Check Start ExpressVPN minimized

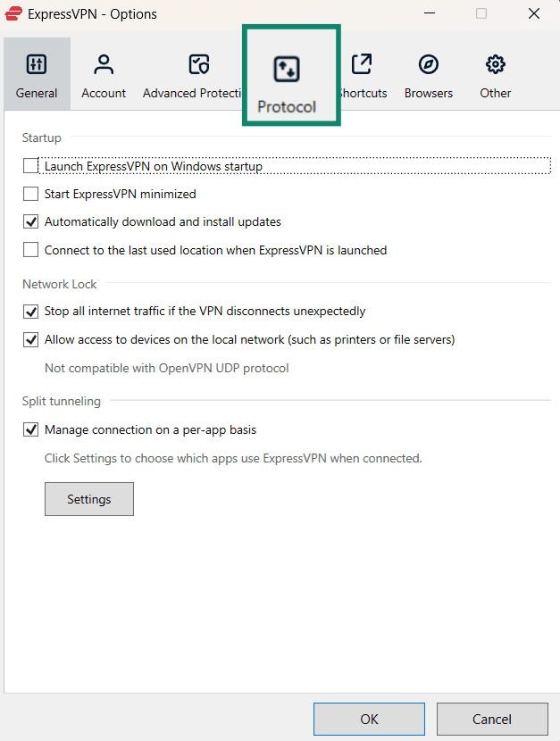point(30,194)
